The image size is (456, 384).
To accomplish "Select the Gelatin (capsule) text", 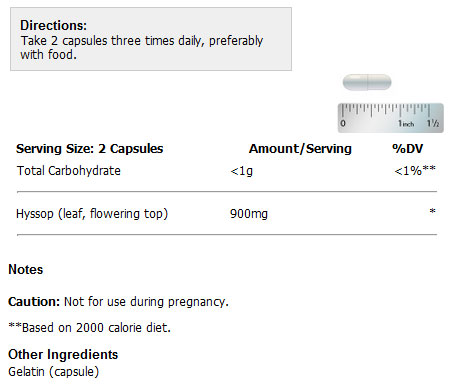I will click(x=54, y=372).
